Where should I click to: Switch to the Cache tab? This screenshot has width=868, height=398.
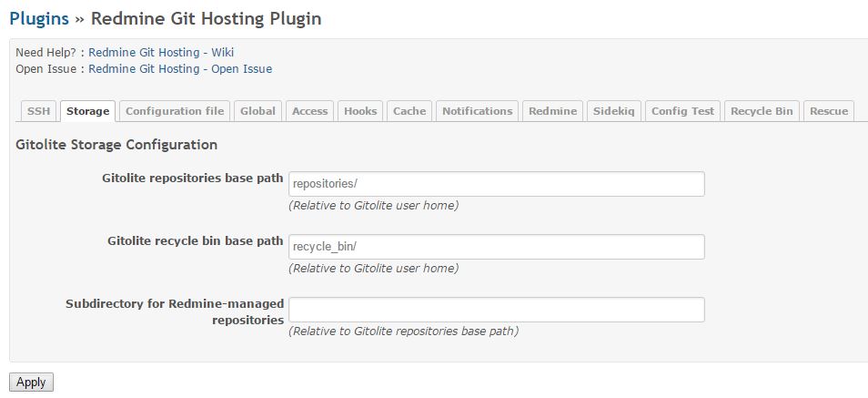pos(409,111)
